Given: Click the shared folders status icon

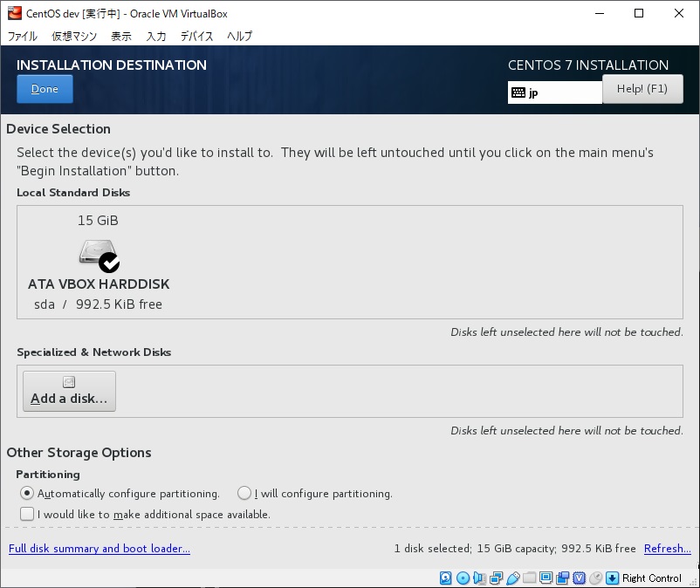Looking at the screenshot, I should point(530,578).
